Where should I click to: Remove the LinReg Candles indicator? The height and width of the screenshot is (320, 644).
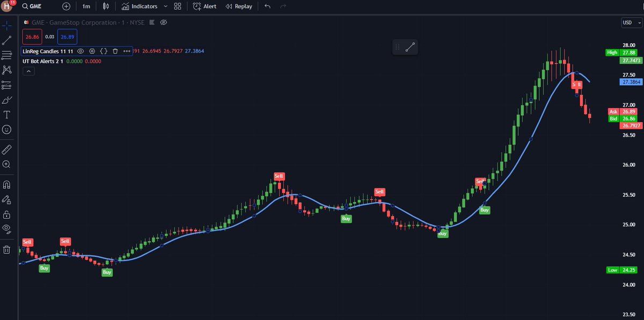point(115,51)
